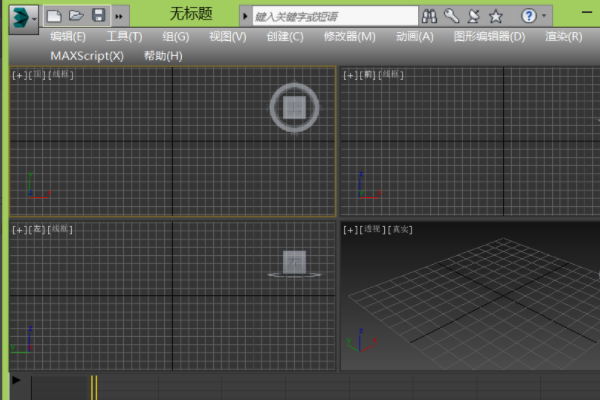This screenshot has height=400, width=600.
Task: Open the 修改器(M) menu
Action: click(350, 37)
